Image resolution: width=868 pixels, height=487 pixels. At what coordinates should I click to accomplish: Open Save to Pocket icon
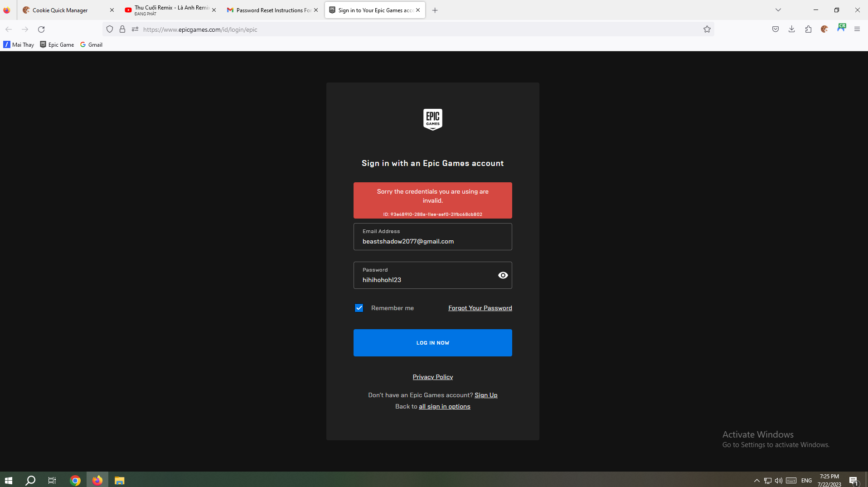coord(776,29)
